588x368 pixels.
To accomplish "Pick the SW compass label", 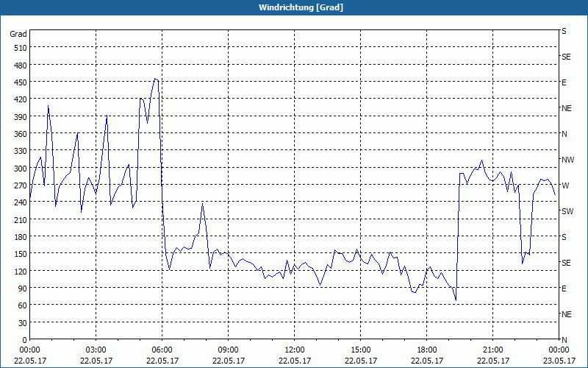I will pos(567,211).
